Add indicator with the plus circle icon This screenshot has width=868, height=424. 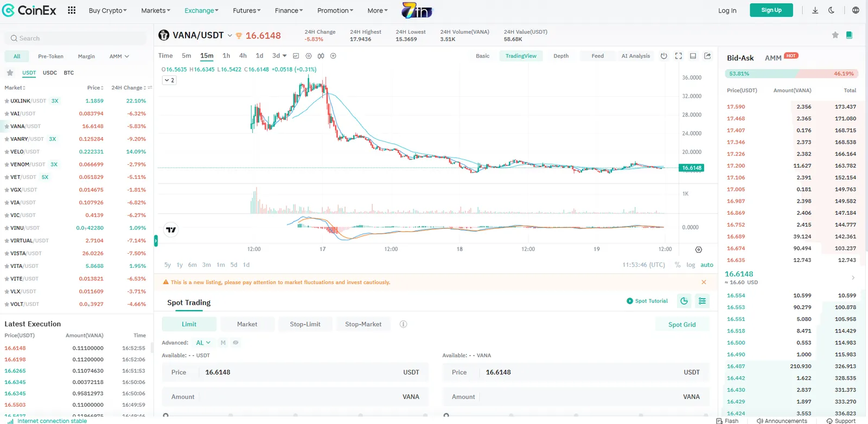(333, 56)
